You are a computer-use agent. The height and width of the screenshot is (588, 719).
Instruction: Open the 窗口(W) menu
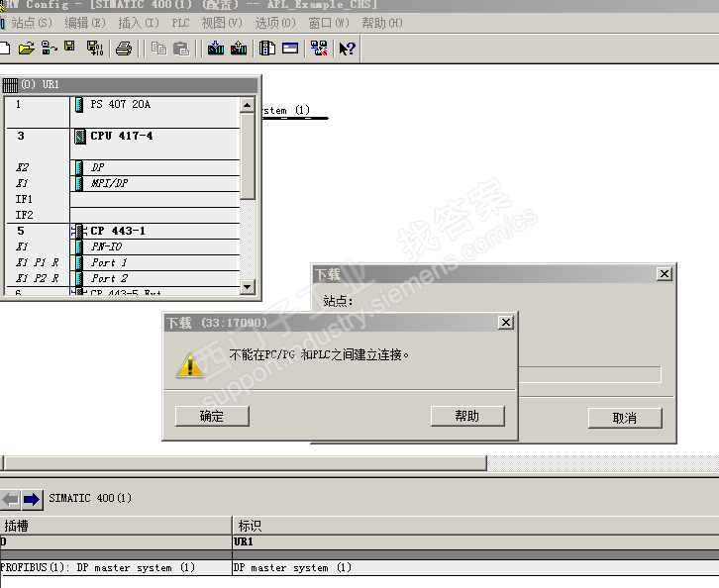point(329,23)
